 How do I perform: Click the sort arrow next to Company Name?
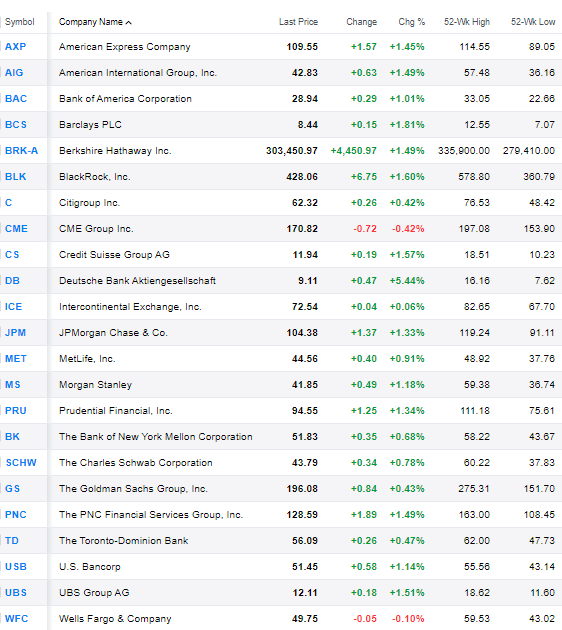129,22
